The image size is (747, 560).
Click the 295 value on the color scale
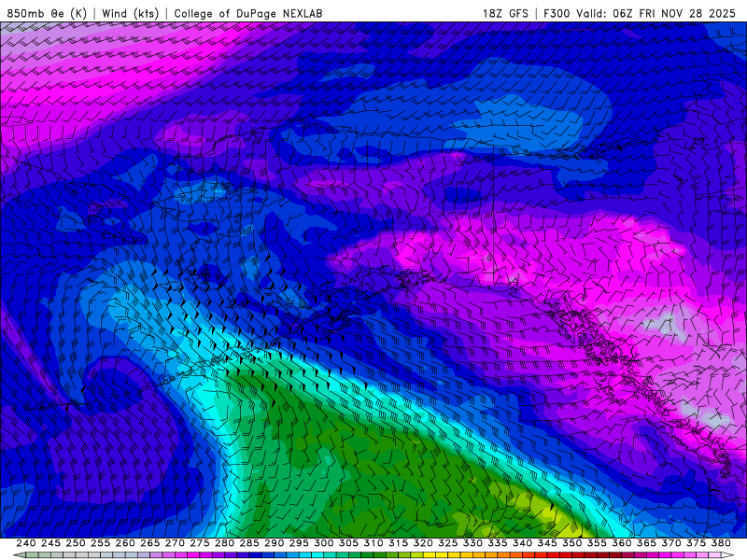coord(298,543)
